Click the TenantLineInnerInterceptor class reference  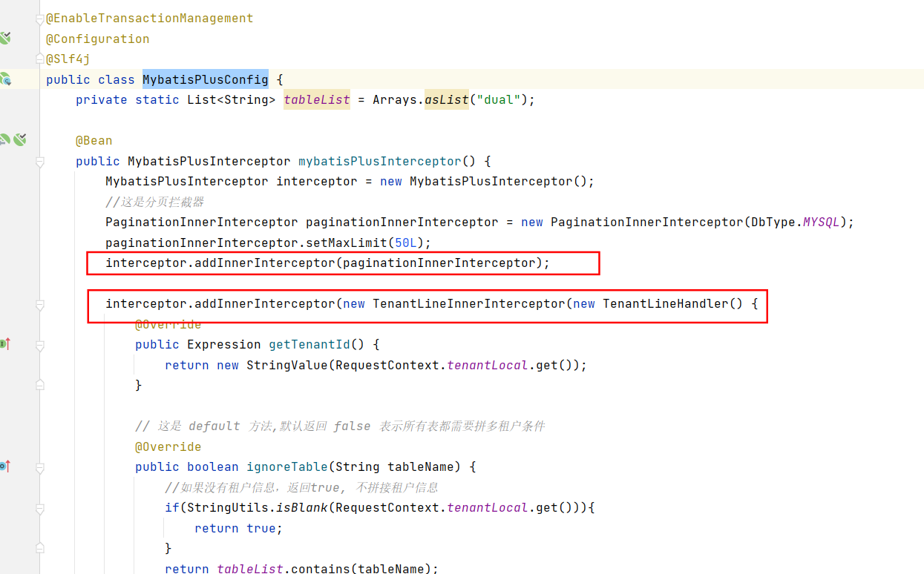pos(468,303)
